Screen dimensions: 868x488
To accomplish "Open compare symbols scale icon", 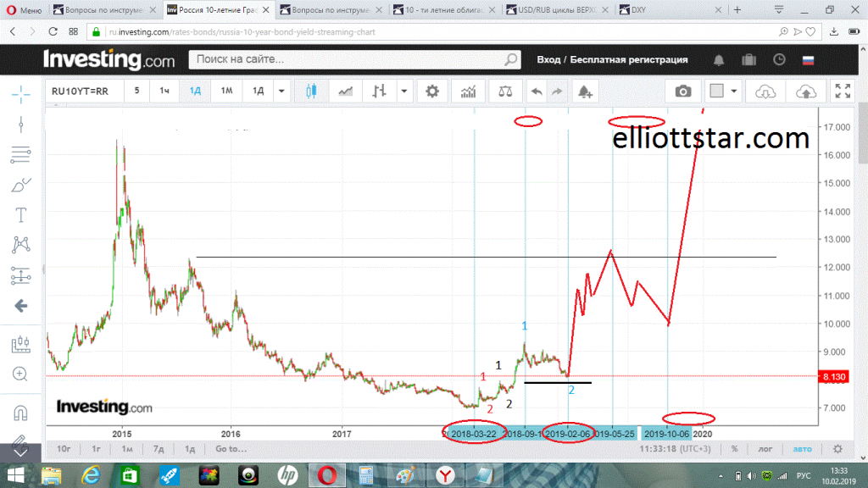I will [505, 91].
